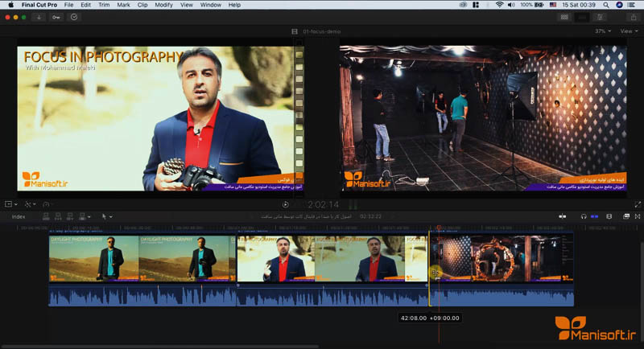Image resolution: width=644 pixels, height=349 pixels.
Task: Click insert clip edit icon
Action: [58, 216]
